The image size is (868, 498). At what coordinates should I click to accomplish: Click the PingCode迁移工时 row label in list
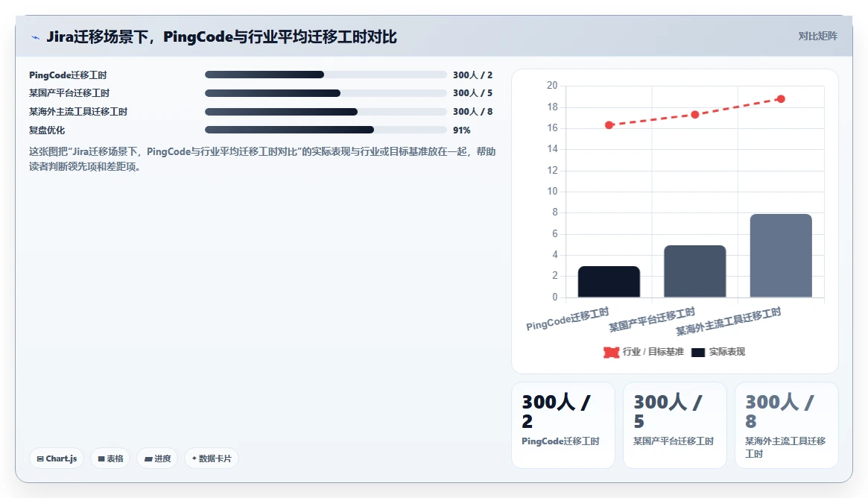point(68,75)
